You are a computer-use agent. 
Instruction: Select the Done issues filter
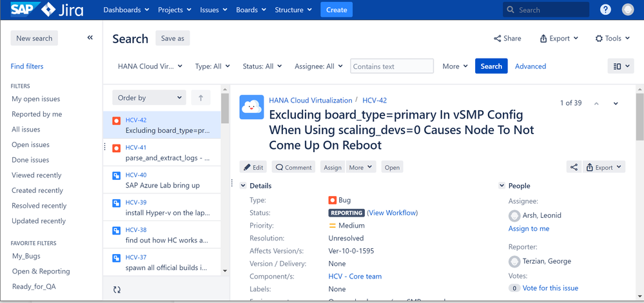[x=30, y=160]
